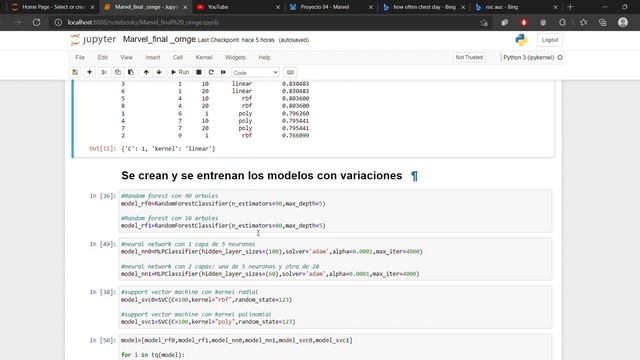This screenshot has width=640, height=360.
Task: Select the In [38] support vector cell
Action: (x=335, y=307)
